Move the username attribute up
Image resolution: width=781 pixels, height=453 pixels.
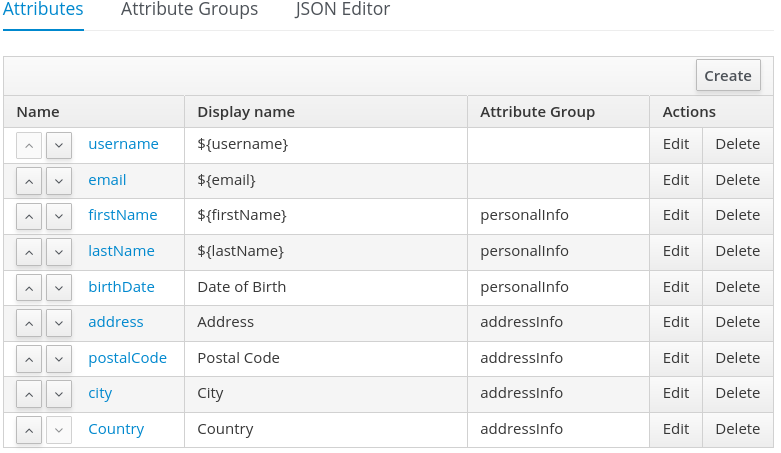click(29, 146)
